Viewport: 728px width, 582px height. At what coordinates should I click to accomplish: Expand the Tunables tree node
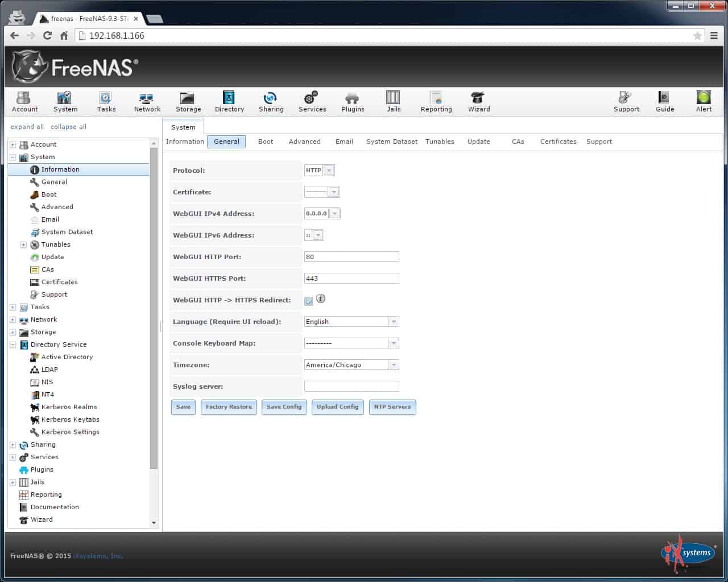(x=23, y=244)
